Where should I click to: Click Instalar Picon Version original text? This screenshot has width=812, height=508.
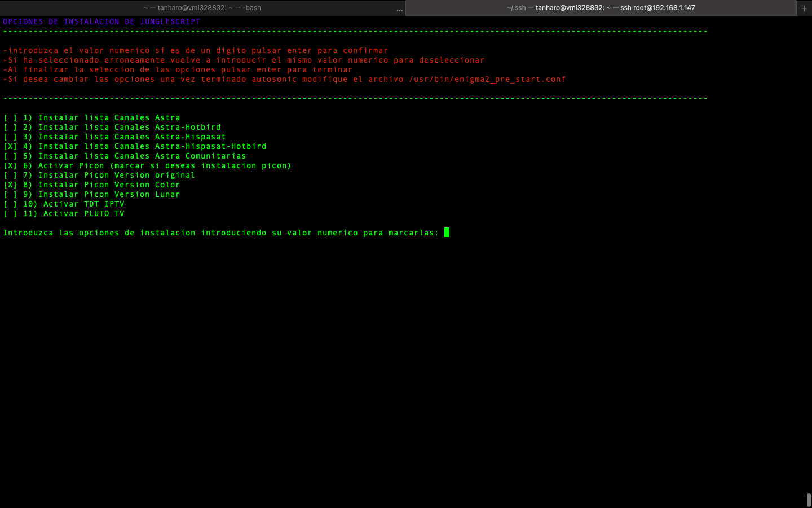pyautogui.click(x=116, y=176)
